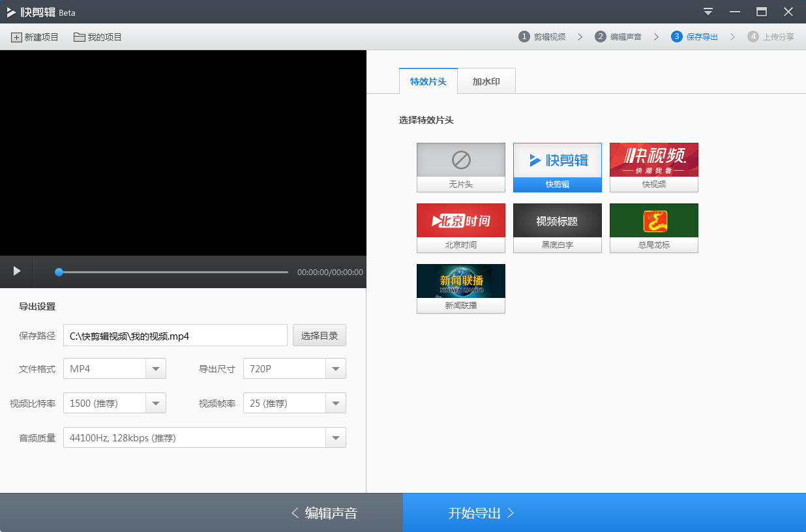Click the play button under the preview
Image resolution: width=806 pixels, height=532 pixels.
click(x=16, y=272)
